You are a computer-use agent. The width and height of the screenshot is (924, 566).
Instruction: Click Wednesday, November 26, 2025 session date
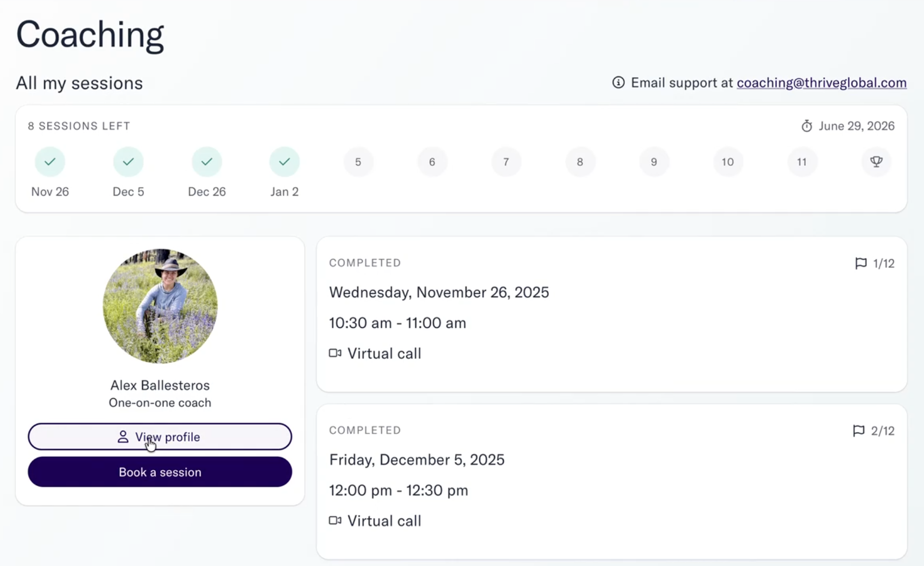point(439,292)
